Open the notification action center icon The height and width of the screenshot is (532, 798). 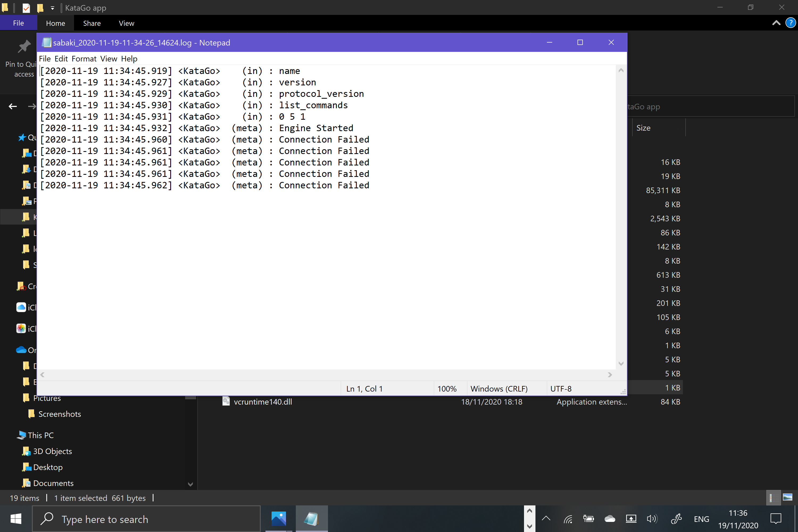click(x=776, y=519)
